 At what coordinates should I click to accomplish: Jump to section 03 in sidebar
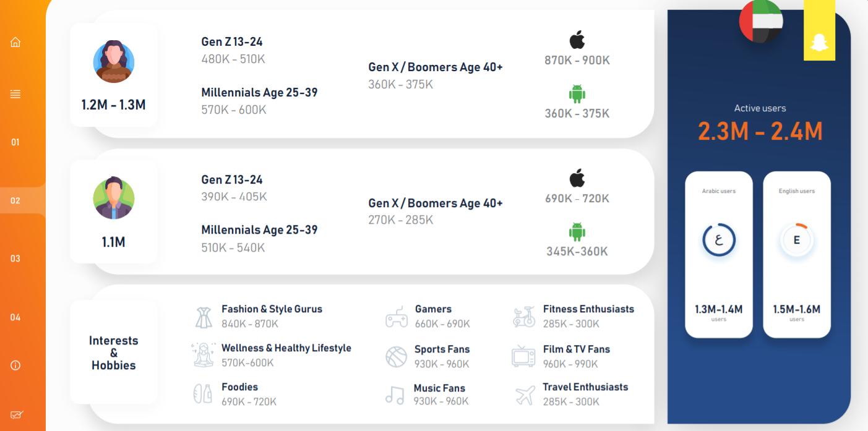click(x=15, y=258)
